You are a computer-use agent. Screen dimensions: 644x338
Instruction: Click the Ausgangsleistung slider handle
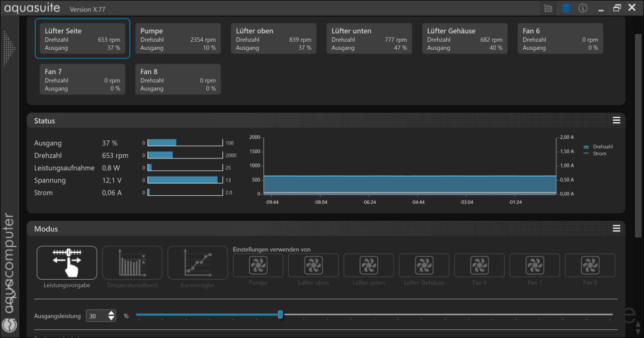pyautogui.click(x=280, y=315)
